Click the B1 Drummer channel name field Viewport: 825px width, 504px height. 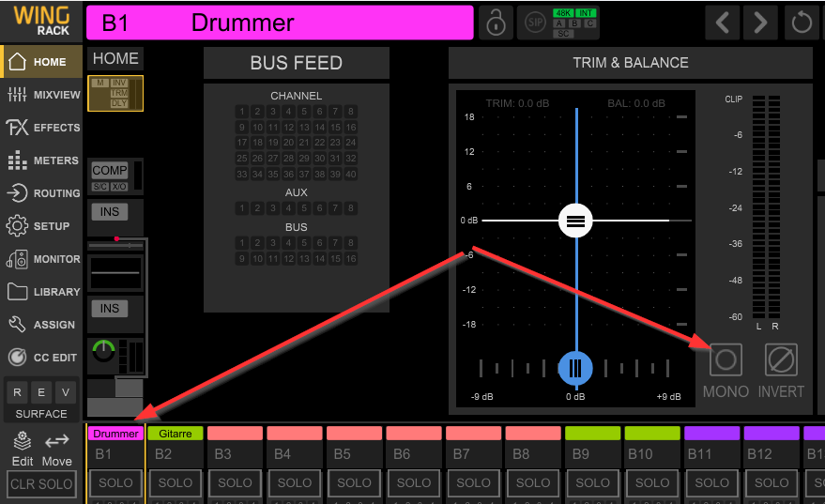(x=279, y=23)
